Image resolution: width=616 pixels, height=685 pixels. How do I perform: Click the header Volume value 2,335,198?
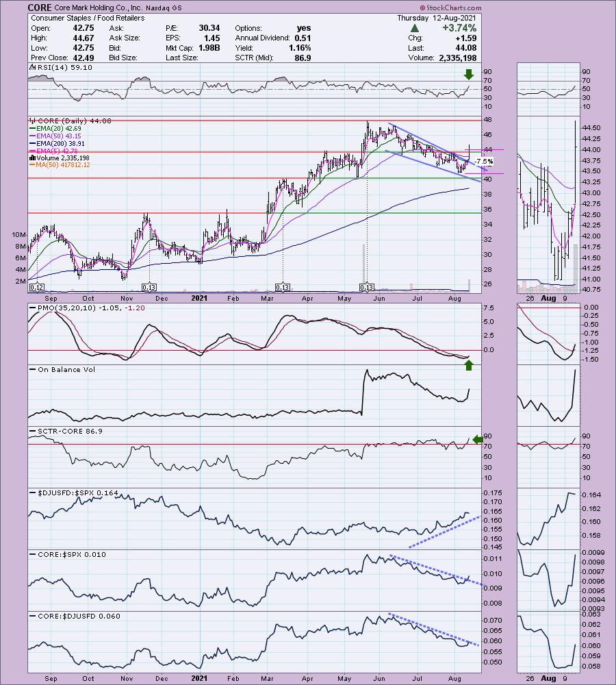(457, 58)
